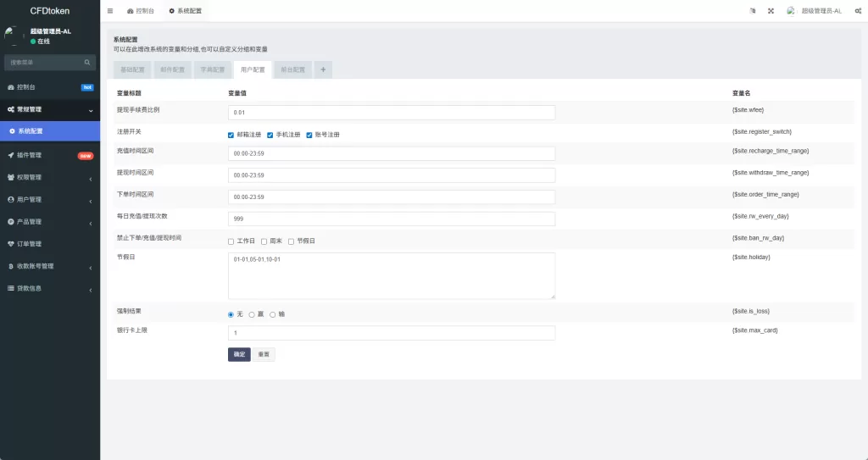The image size is (868, 460).
Task: Click the search magnifier icon in sidebar
Action: [x=86, y=63]
